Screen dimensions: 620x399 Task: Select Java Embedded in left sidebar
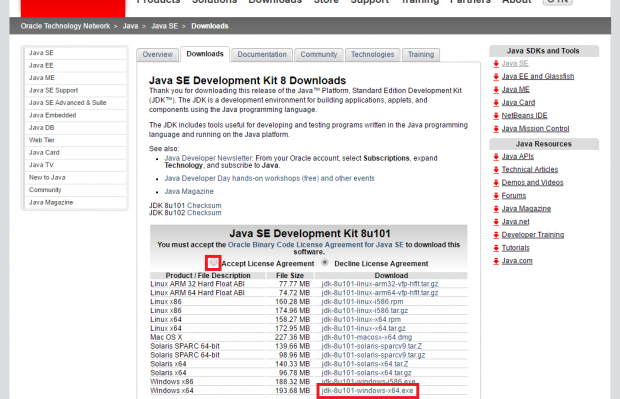75,115
